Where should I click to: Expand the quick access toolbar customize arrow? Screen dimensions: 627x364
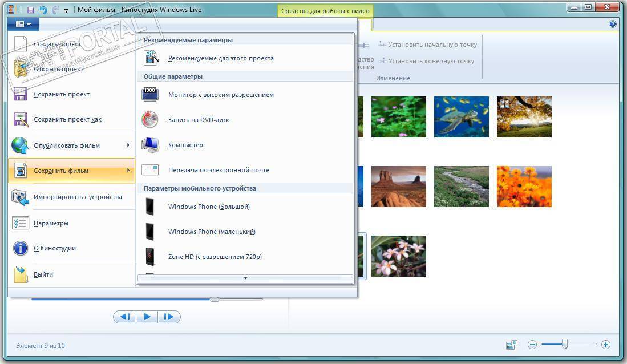click(x=66, y=10)
